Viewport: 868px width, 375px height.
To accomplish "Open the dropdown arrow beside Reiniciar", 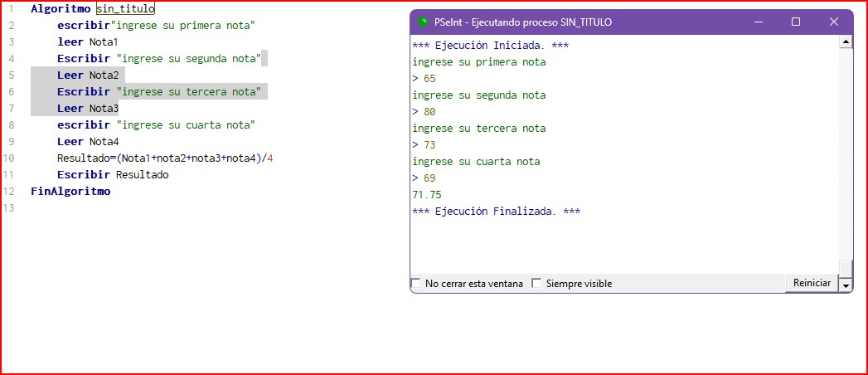I will click(x=846, y=285).
